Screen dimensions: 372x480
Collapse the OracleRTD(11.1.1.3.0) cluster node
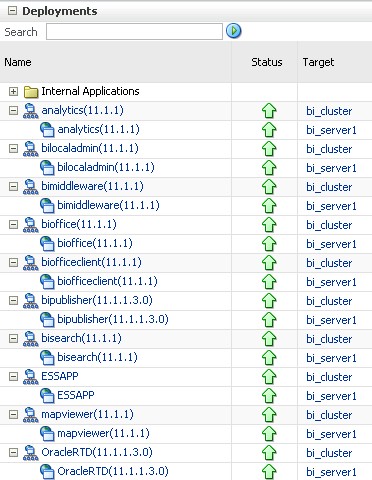(x=13, y=452)
